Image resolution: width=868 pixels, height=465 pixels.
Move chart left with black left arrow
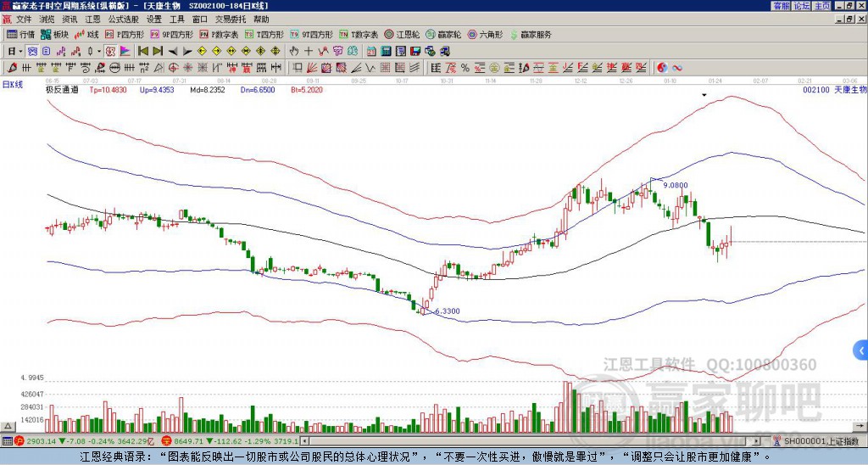coord(173,52)
